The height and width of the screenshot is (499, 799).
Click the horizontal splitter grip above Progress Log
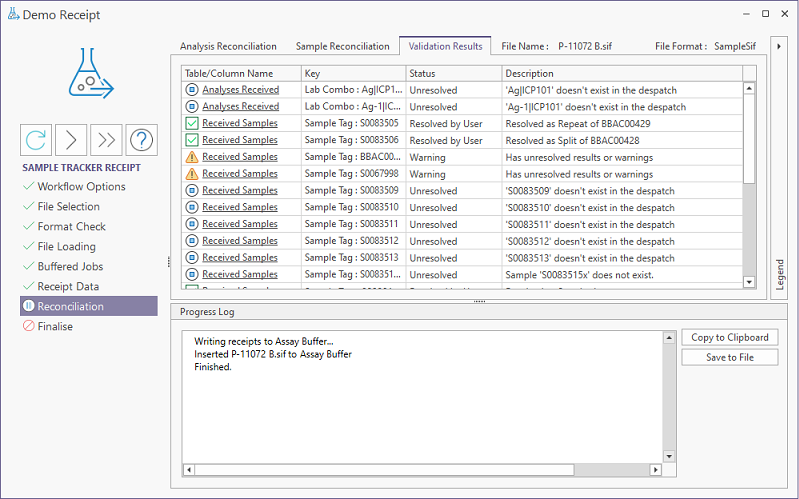pyautogui.click(x=479, y=302)
